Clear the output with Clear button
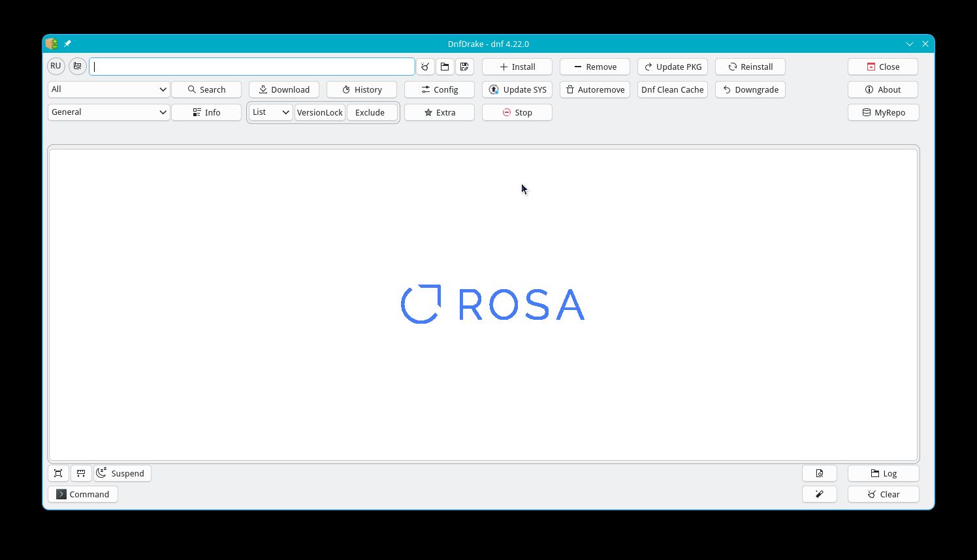The width and height of the screenshot is (977, 560). (884, 494)
